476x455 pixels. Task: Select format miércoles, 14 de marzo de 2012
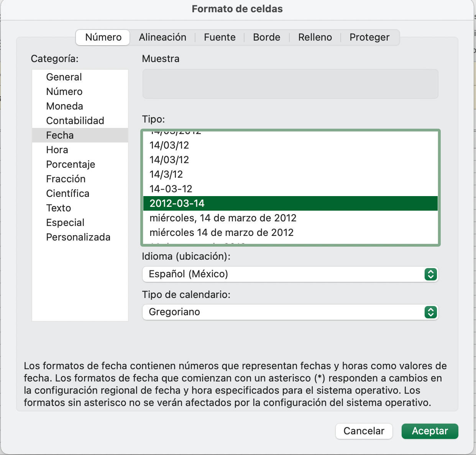(223, 218)
